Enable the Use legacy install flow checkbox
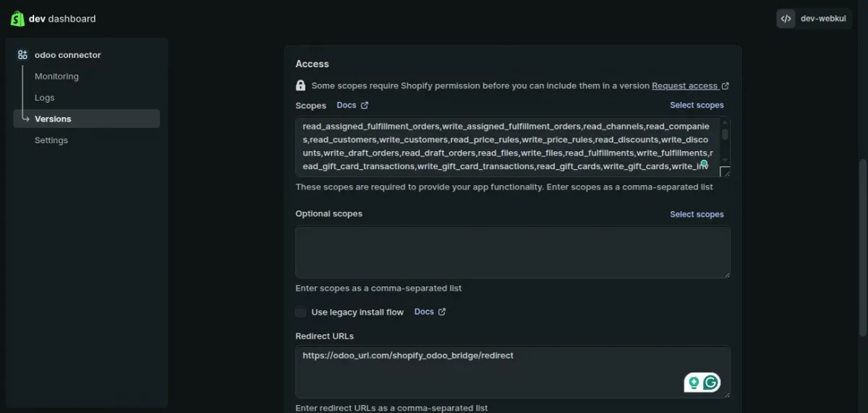 pyautogui.click(x=301, y=312)
